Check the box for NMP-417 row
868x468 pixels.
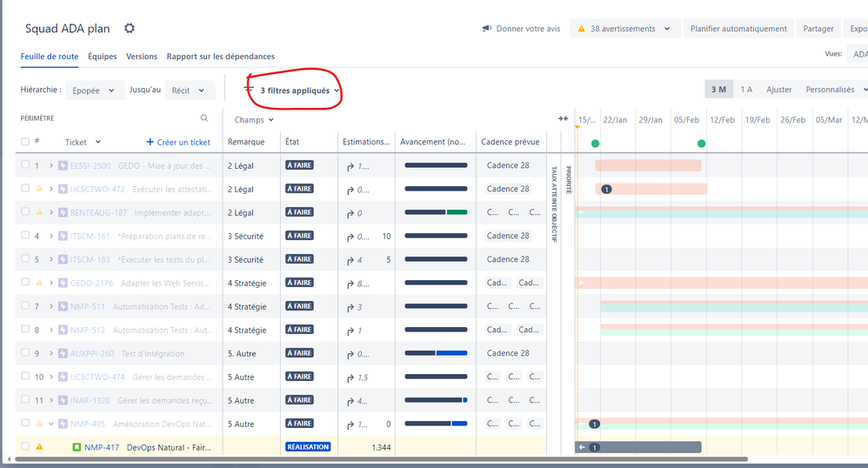25,446
